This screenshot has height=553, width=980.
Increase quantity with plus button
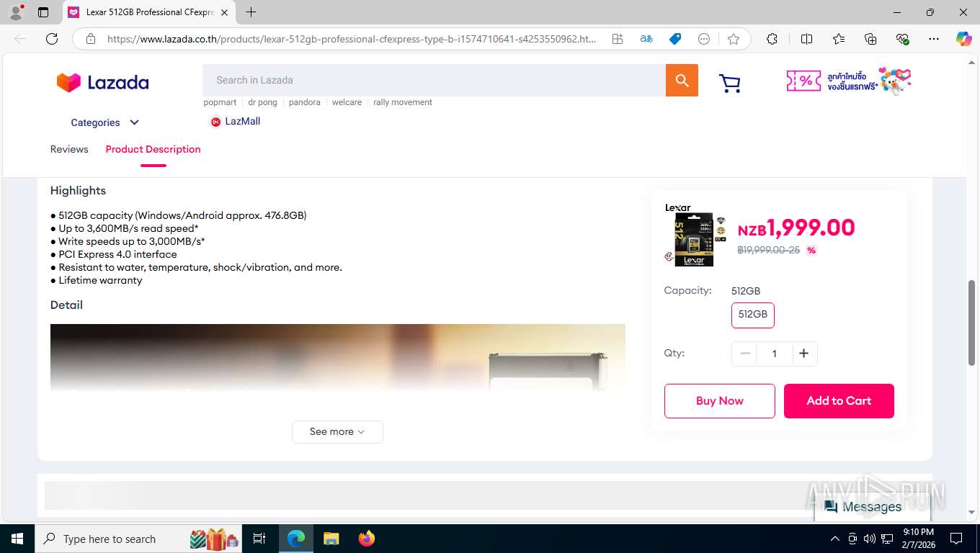pos(804,354)
